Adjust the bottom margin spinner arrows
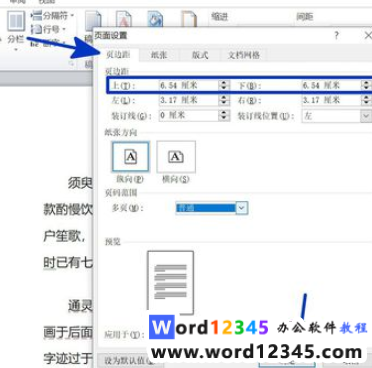372x368 pixels. 366,86
